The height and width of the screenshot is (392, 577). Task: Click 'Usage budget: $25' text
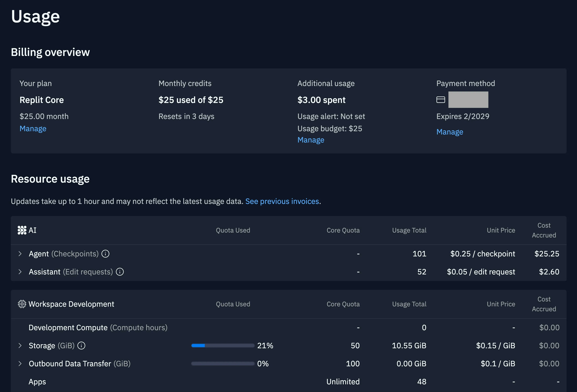pos(330,128)
